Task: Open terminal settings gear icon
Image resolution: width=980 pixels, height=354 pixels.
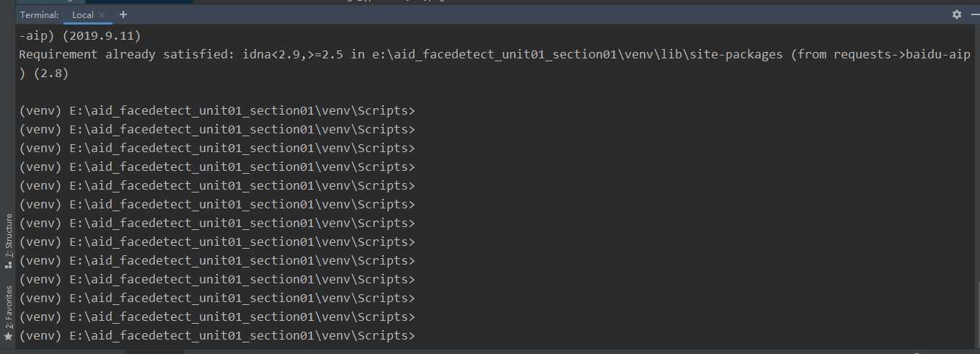Action: coord(957,14)
